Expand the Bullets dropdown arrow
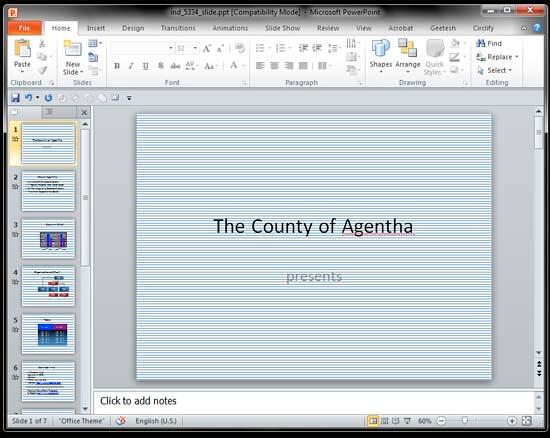The image size is (550, 438). (270, 48)
